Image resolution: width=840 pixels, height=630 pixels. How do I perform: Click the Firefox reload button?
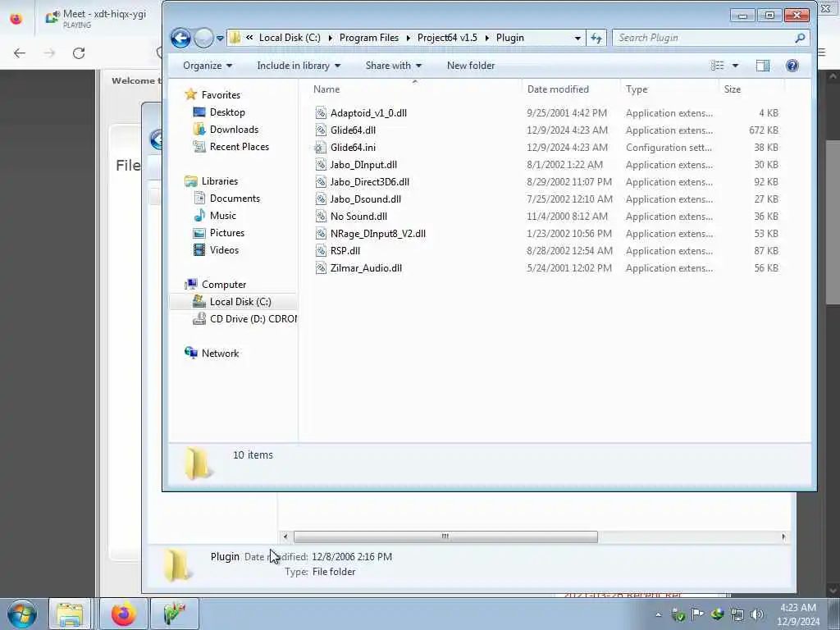(79, 53)
